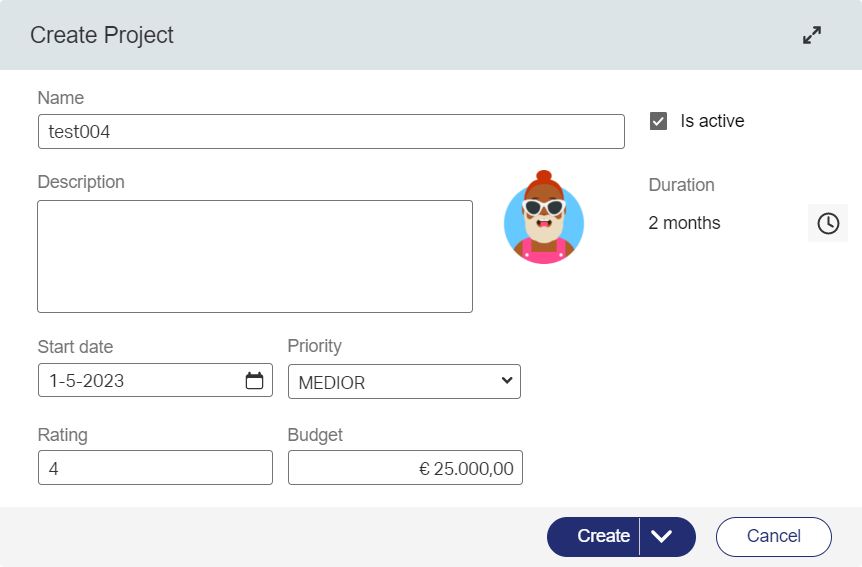
Task: Click the Cancel button
Action: (x=773, y=536)
